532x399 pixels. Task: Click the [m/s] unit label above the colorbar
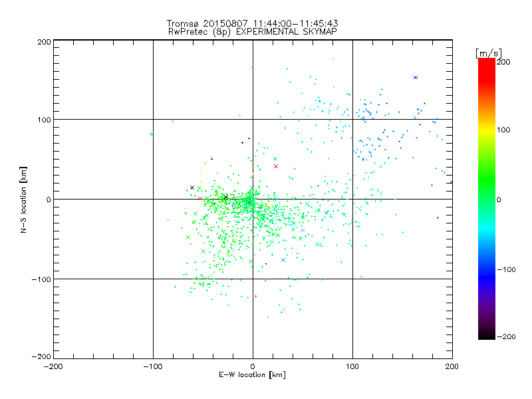click(488, 53)
